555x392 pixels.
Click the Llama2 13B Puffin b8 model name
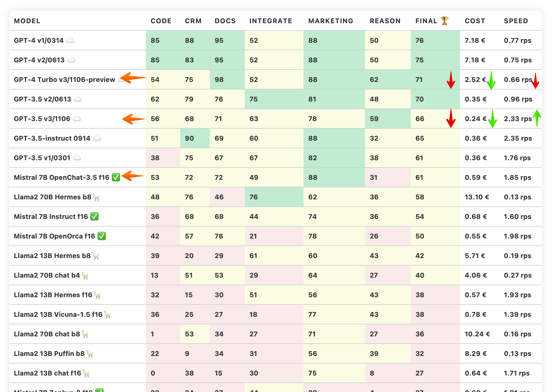tap(49, 354)
